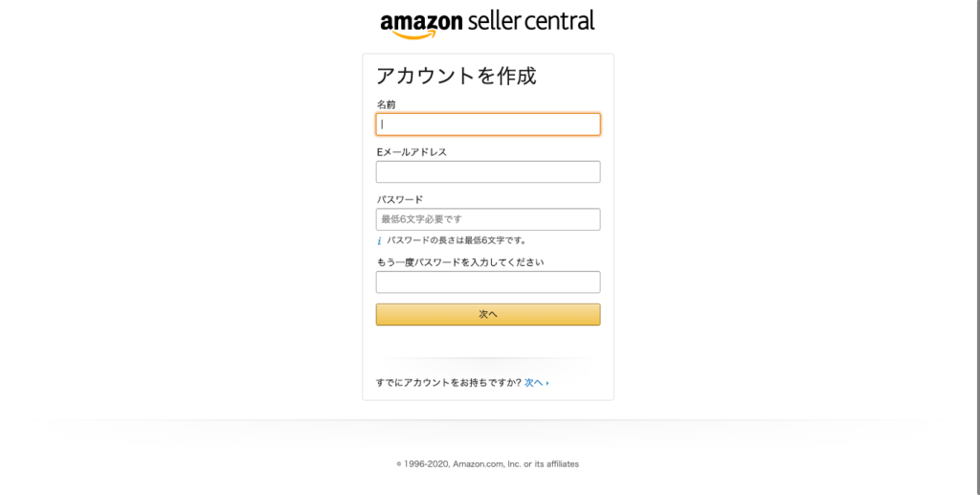Click the orange smile arrow under amazon
This screenshot has height=495, width=980.
point(413,35)
